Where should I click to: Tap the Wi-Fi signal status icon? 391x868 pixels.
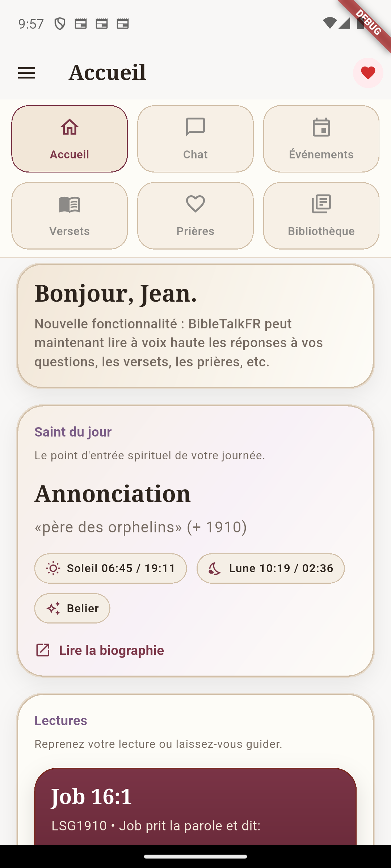point(329,23)
